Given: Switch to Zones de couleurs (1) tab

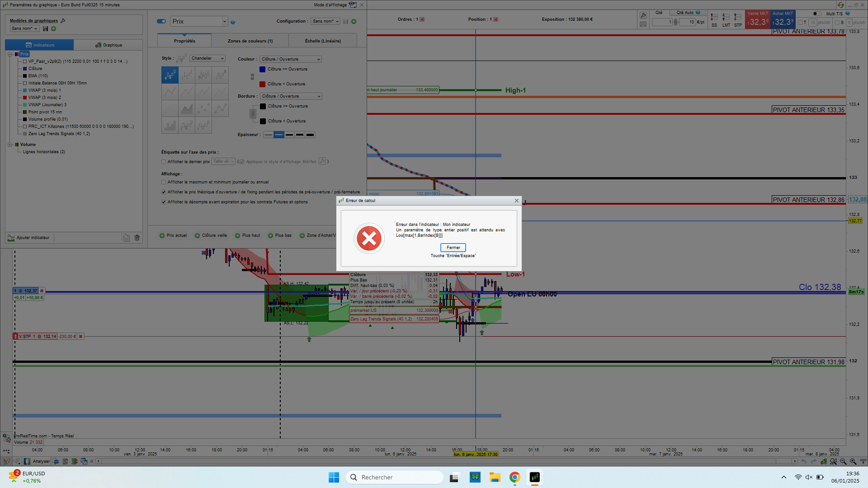Looking at the screenshot, I should click(250, 41).
